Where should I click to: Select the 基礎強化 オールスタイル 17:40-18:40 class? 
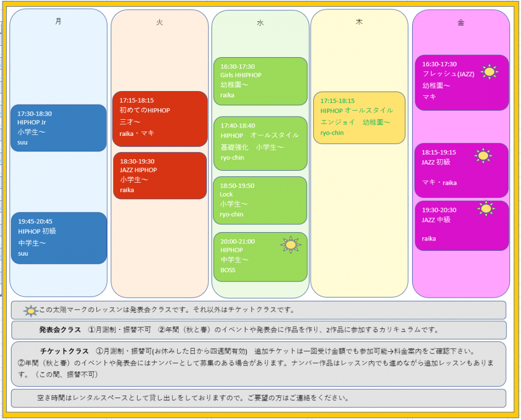coord(260,143)
